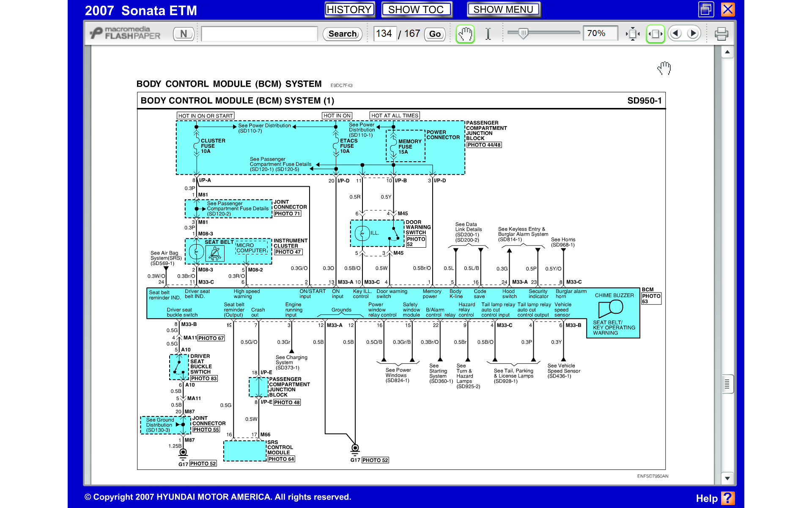The image size is (812, 508).
Task: Open PHOTO 48 junction block reference
Action: pos(287,403)
